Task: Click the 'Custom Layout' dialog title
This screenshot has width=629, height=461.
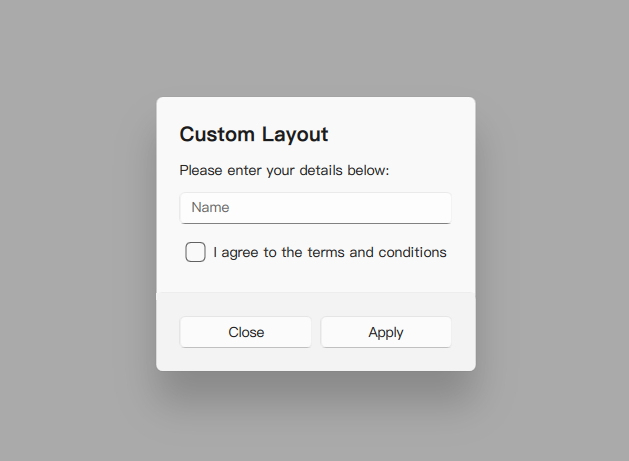Action: click(254, 134)
